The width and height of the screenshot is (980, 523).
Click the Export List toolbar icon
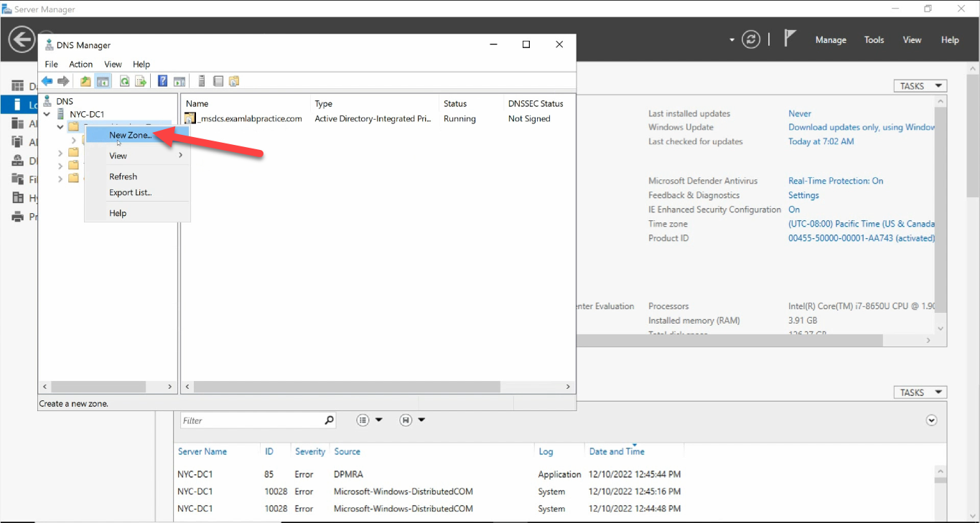click(x=141, y=81)
